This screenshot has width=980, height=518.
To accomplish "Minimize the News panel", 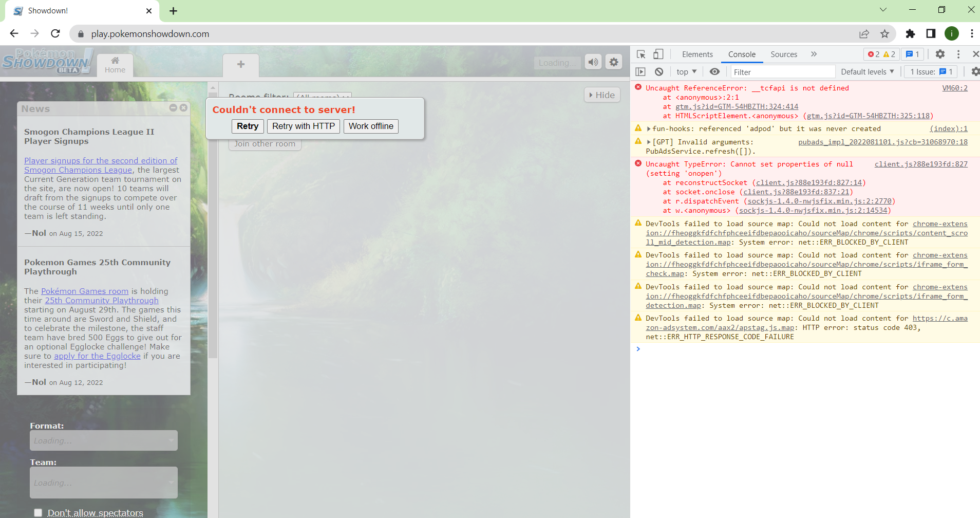I will tap(173, 108).
